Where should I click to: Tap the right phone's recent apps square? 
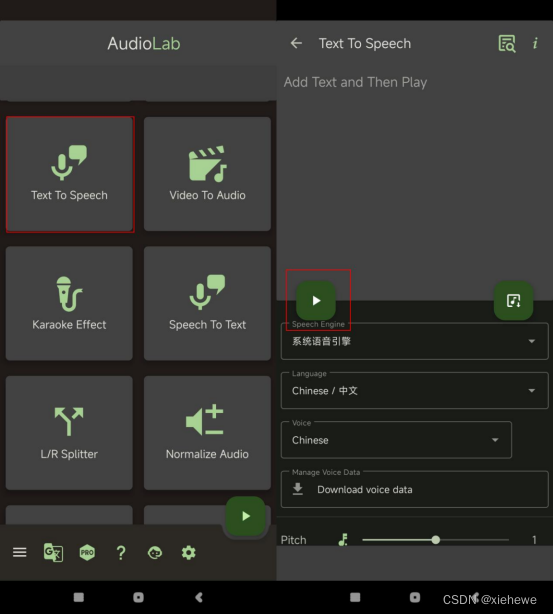point(355,597)
